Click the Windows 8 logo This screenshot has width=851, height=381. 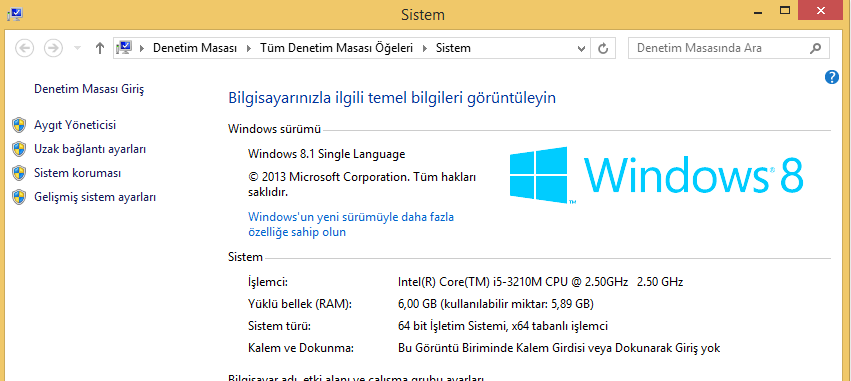(656, 175)
